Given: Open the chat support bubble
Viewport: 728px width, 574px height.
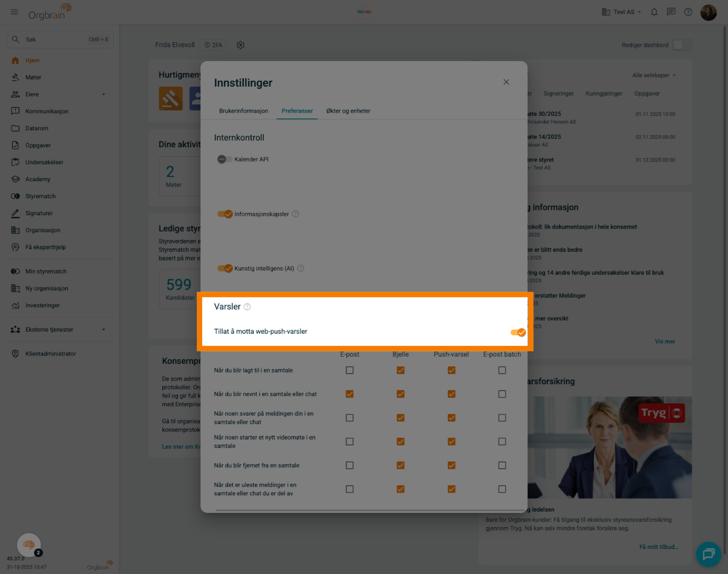Looking at the screenshot, I should 708,554.
